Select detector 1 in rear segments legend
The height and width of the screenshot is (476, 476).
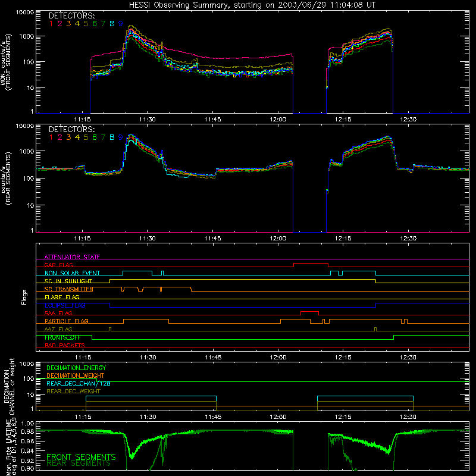51,137
